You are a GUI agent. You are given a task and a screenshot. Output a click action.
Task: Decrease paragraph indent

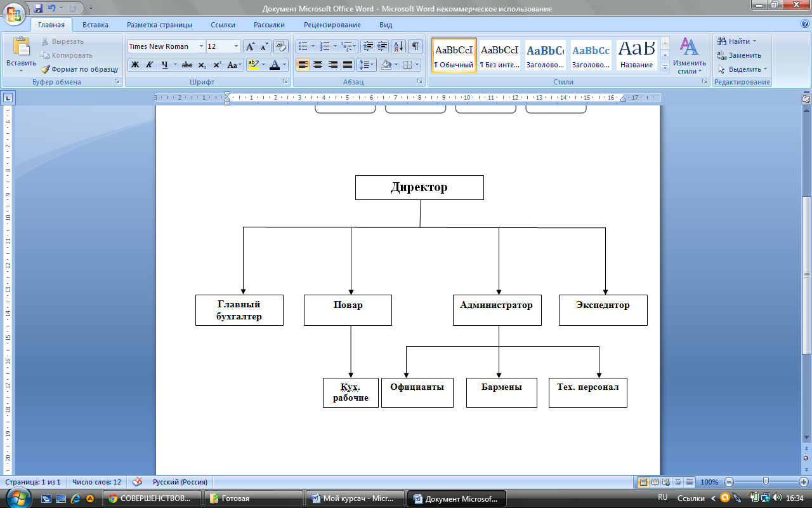click(x=368, y=46)
